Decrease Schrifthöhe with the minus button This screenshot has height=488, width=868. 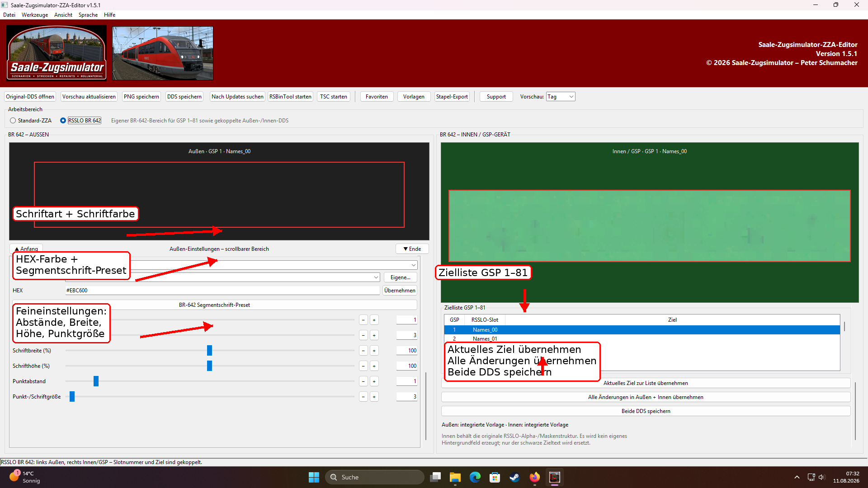click(x=363, y=366)
